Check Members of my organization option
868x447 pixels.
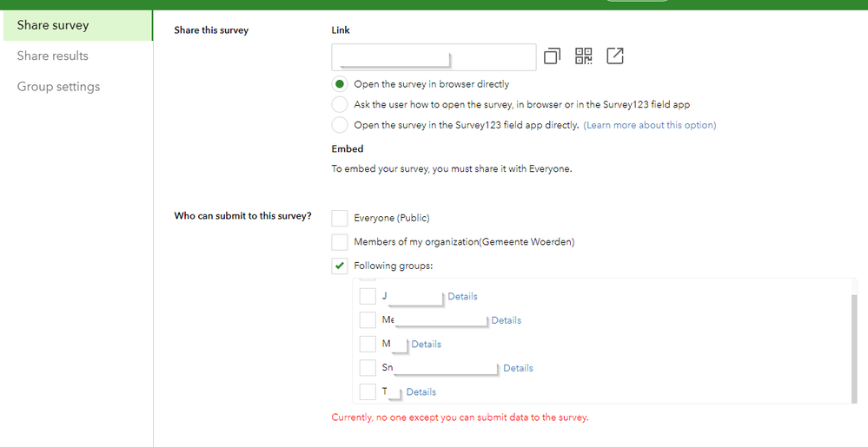pos(340,242)
